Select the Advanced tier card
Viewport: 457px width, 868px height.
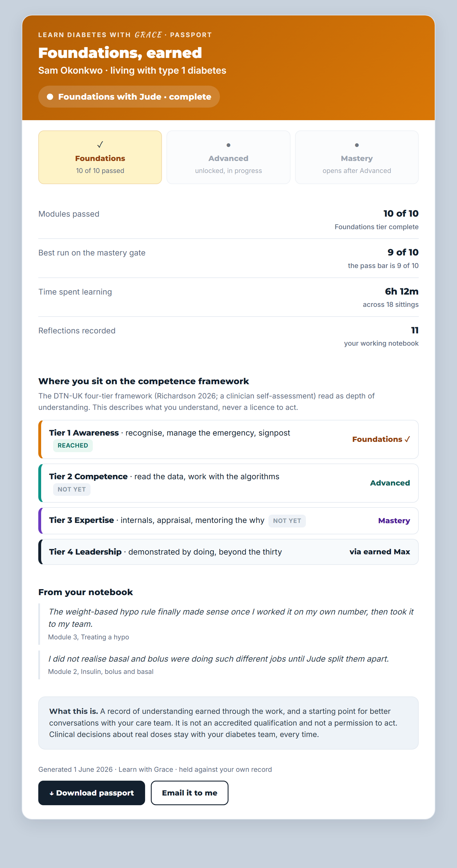point(228,157)
